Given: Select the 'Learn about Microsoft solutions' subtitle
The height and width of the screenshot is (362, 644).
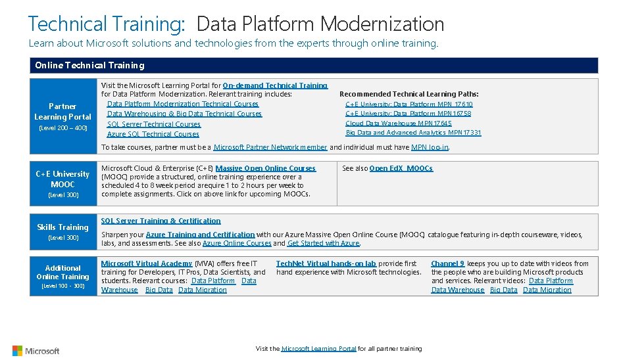Looking at the screenshot, I should coord(234,43).
